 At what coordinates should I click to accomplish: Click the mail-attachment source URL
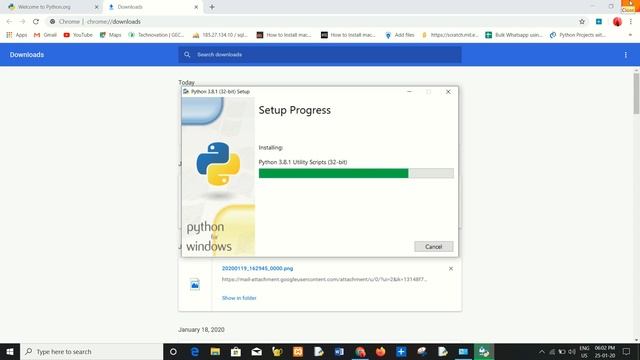(x=324, y=280)
